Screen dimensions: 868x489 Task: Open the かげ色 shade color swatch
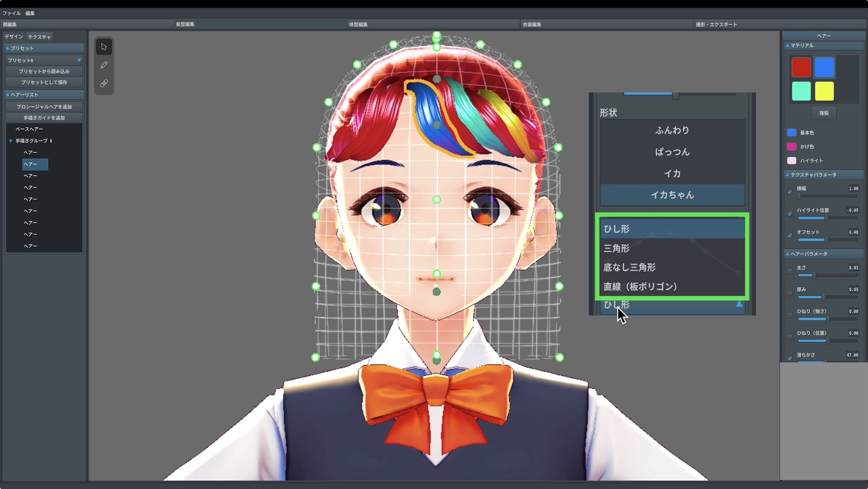pyautogui.click(x=791, y=146)
